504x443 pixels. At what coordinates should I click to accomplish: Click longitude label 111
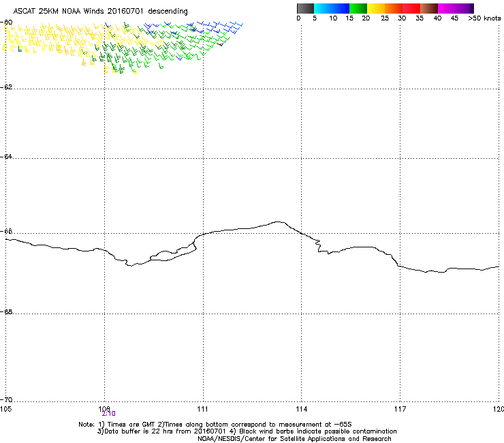[203, 409]
